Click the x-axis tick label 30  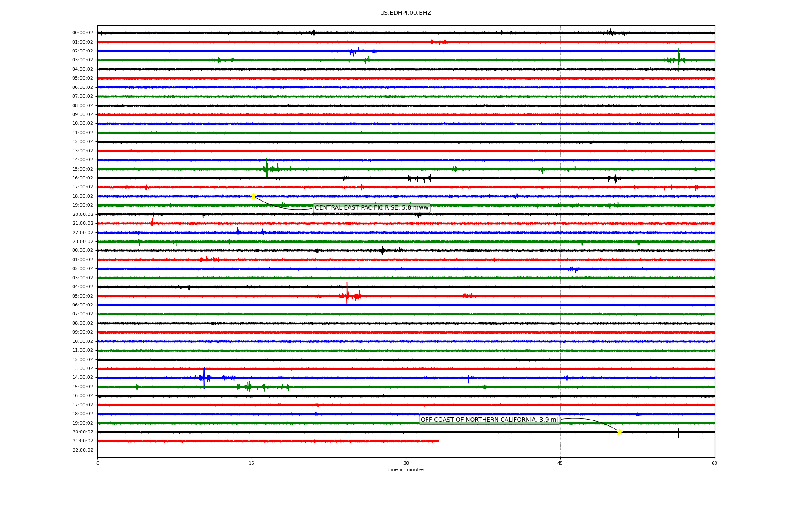pyautogui.click(x=406, y=463)
